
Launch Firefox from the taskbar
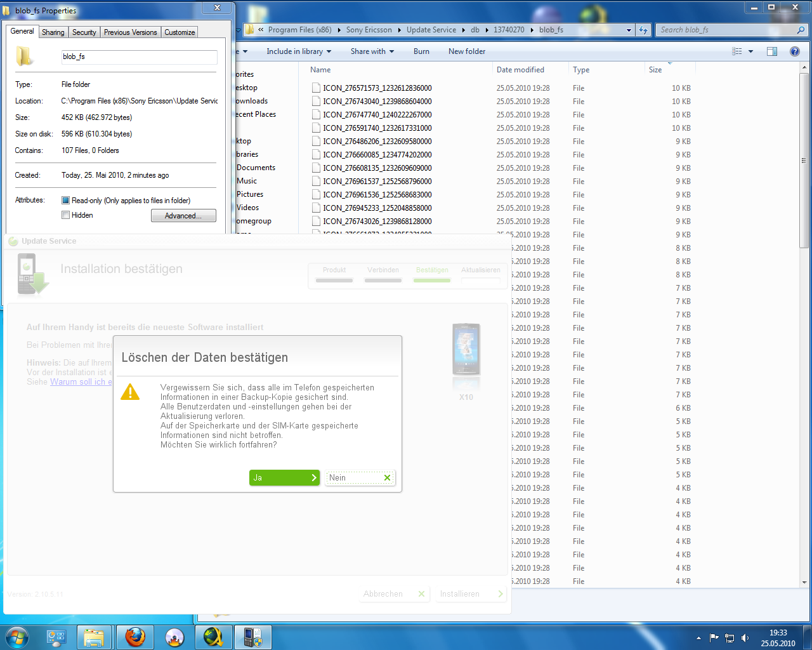pyautogui.click(x=134, y=637)
